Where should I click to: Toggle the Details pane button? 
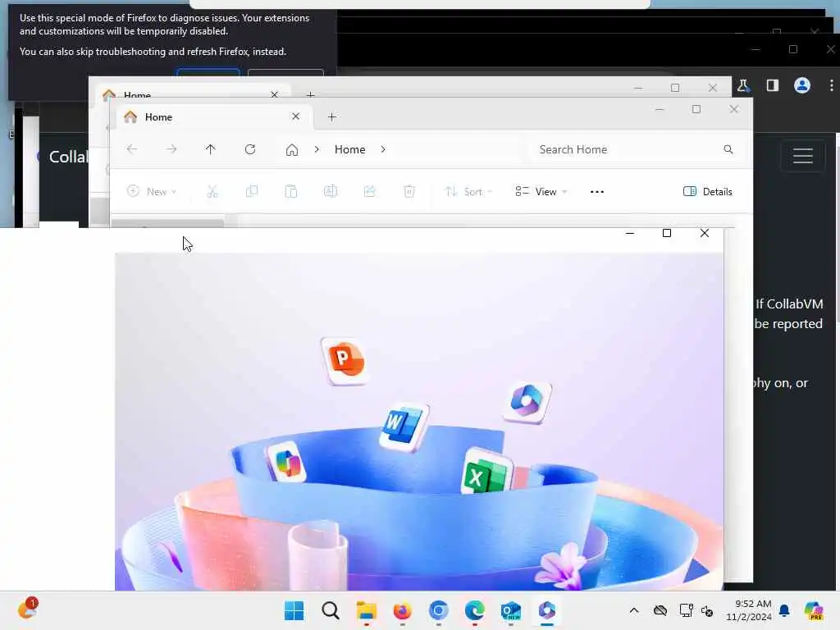(x=708, y=192)
